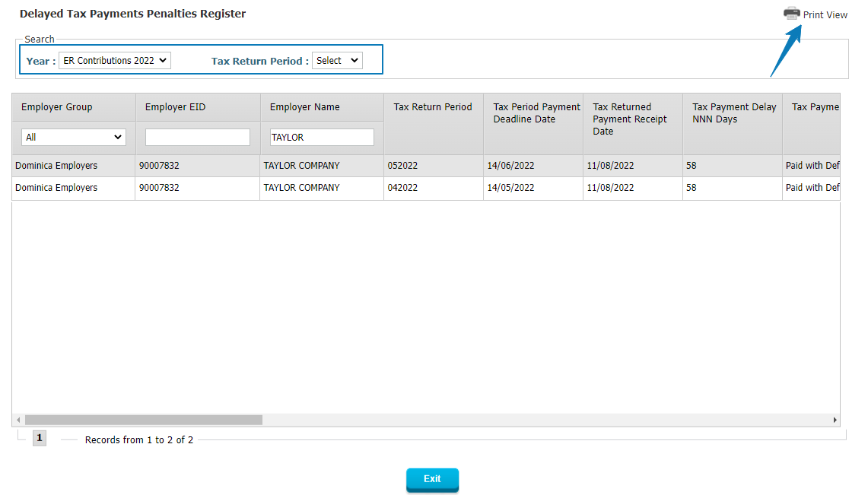Click Tax Returned Payment Receipt Date header
The image size is (868, 498).
coord(630,119)
